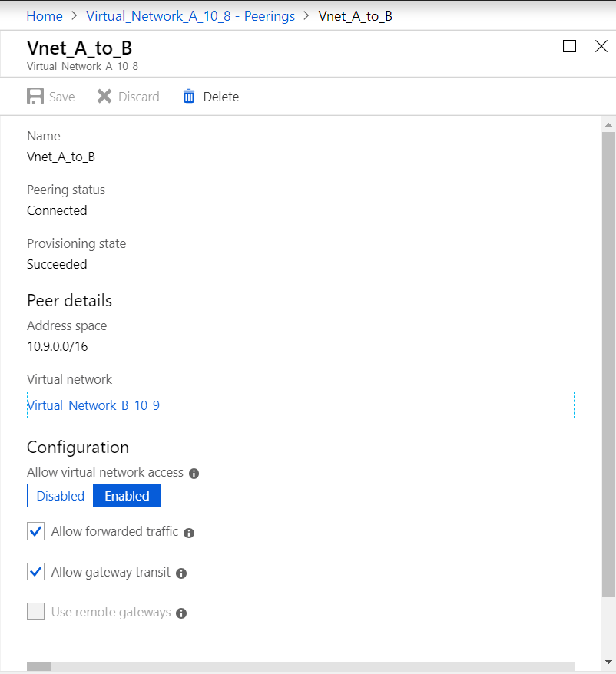This screenshot has height=674, width=616.
Task: Uncheck Allow gateway transit checkbox
Action: [35, 572]
